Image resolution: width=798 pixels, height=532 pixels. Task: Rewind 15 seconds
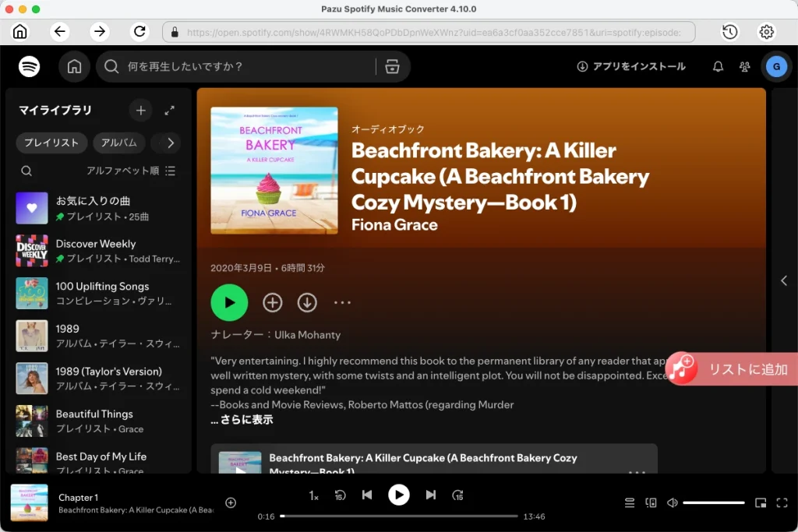point(340,495)
